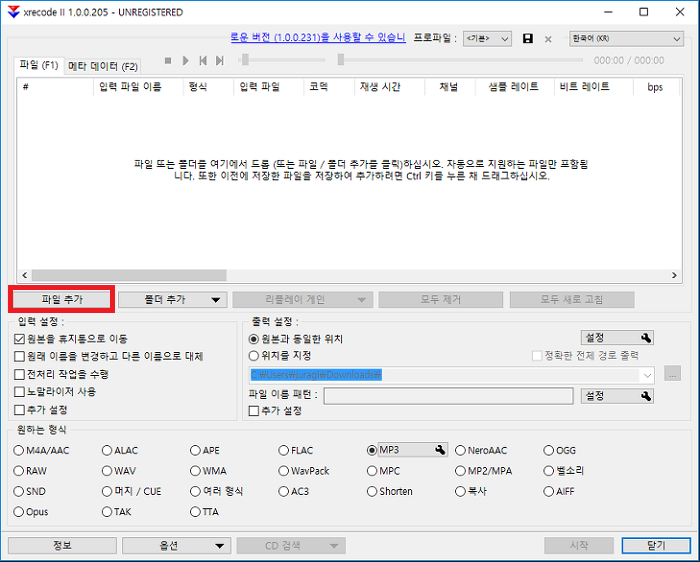Click the 시작 button
The width and height of the screenshot is (700, 562).
tap(579, 546)
